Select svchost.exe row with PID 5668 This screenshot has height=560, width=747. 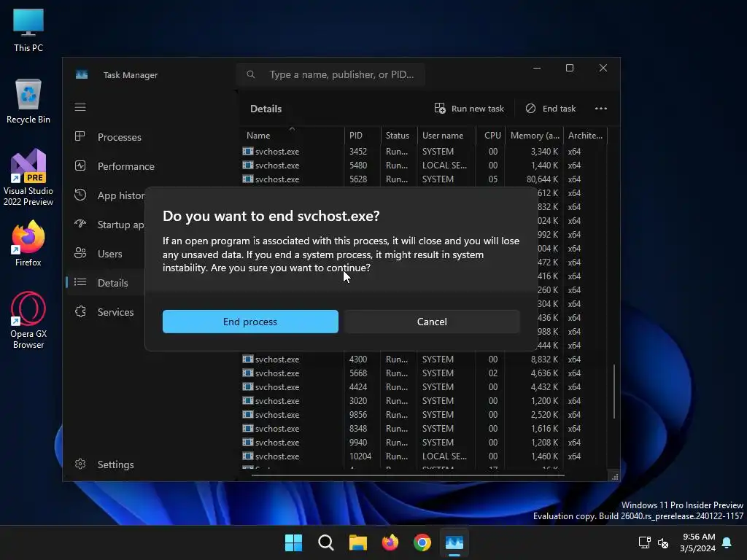point(423,373)
